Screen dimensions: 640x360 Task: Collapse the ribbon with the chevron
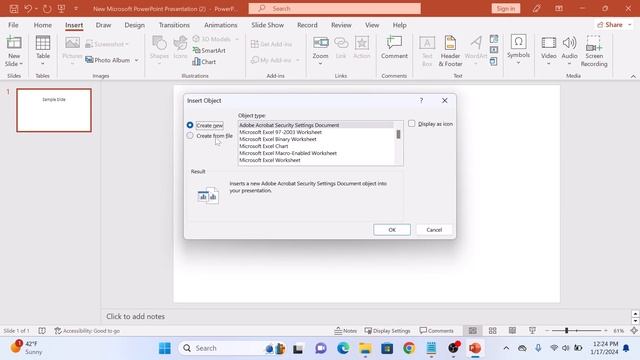click(633, 76)
